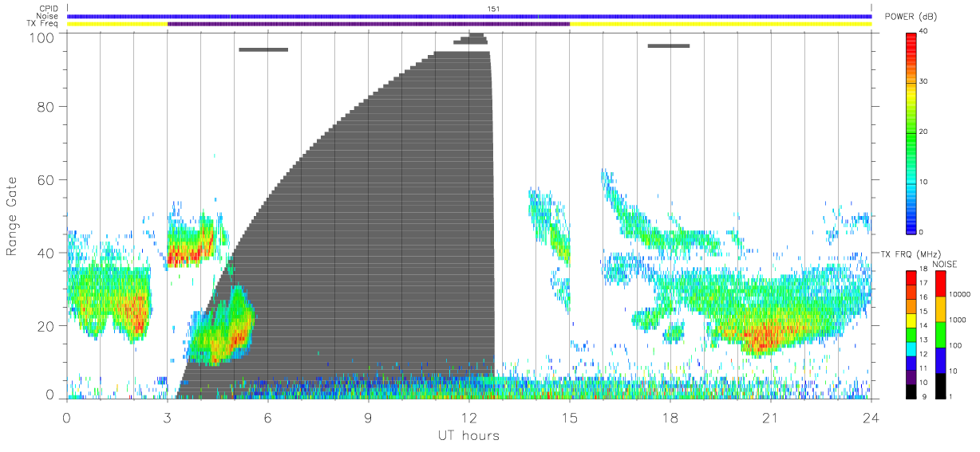
Task: Click the 12 tick on UT hours axis
Action: (x=469, y=417)
